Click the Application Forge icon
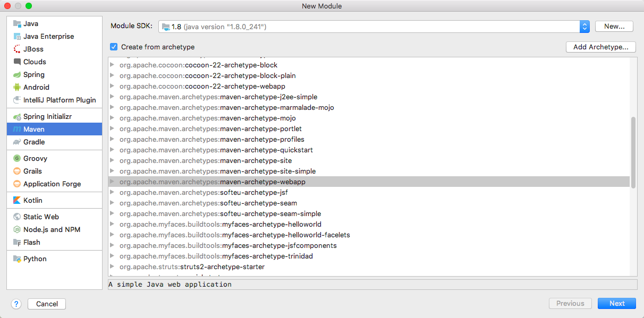This screenshot has width=644, height=318. coord(17,184)
